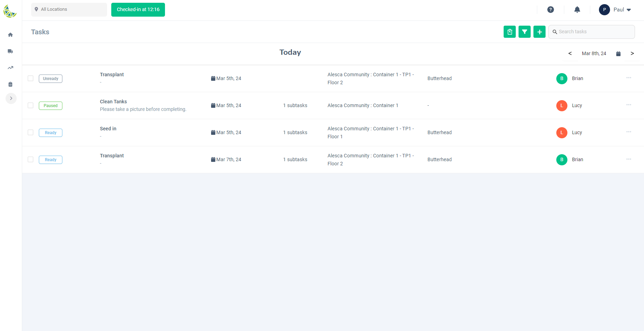
Task: Open the Seed in task title
Action: (x=108, y=129)
